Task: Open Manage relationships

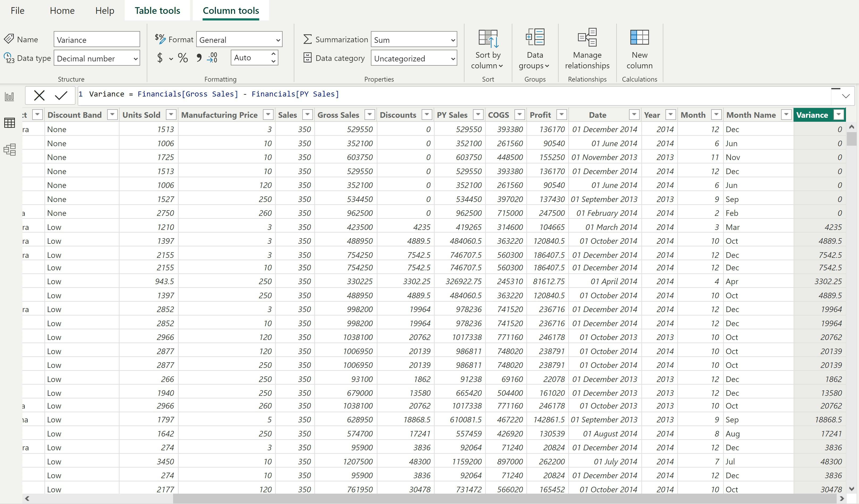Action: 587,48
